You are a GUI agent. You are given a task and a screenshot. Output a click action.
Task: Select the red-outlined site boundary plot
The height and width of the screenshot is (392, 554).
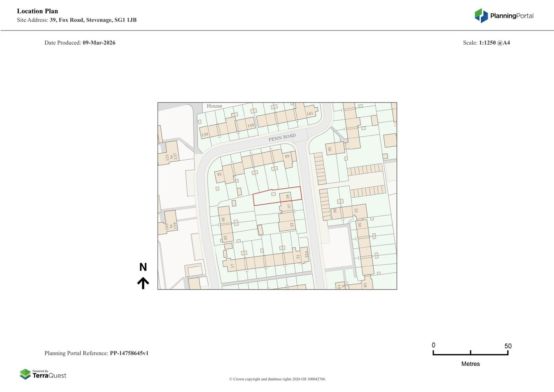pyautogui.click(x=267, y=198)
